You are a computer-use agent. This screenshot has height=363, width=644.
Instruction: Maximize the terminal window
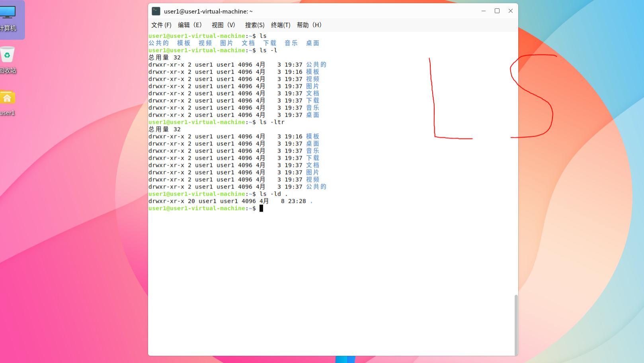(497, 11)
